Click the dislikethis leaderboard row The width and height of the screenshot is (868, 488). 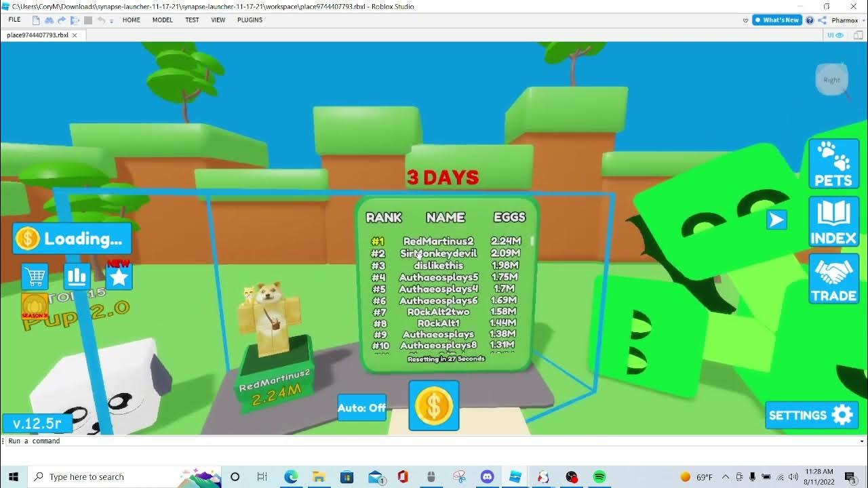coord(446,265)
